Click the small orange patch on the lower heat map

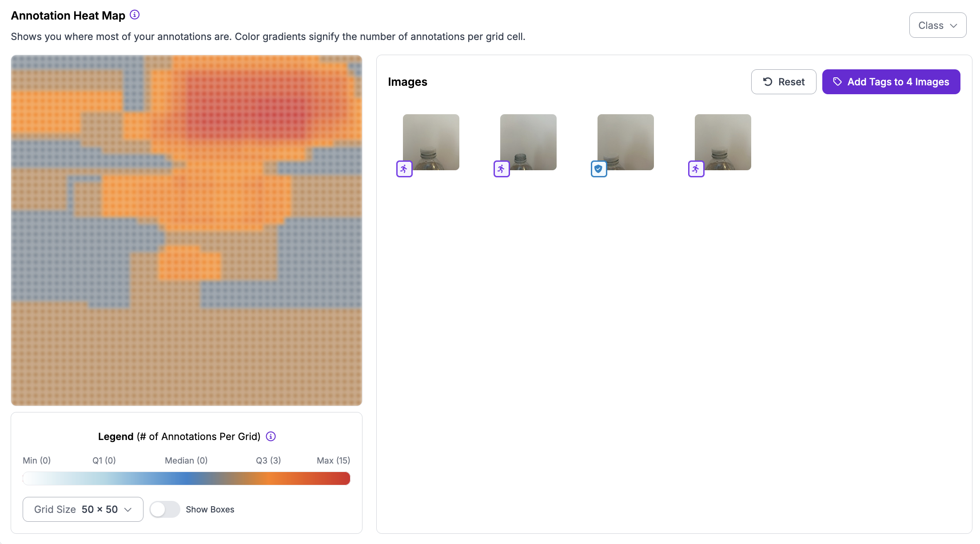tap(189, 264)
